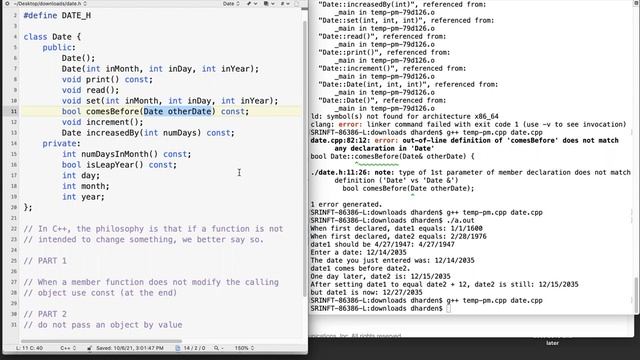Image resolution: width=640 pixels, height=360 pixels.
Task: Click the 14 / 2 / 0 document statistics
Action: (x=194, y=348)
